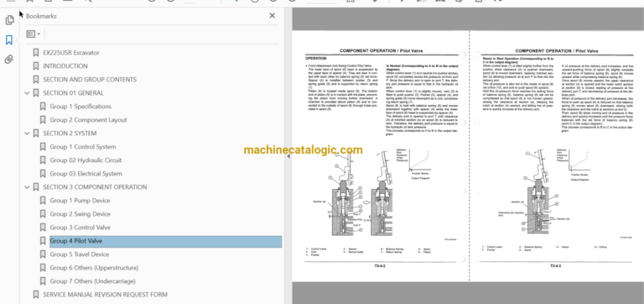Go to EX225USR Excavator bookmark
Image resolution: width=644 pixels, height=304 pixels.
(x=71, y=53)
